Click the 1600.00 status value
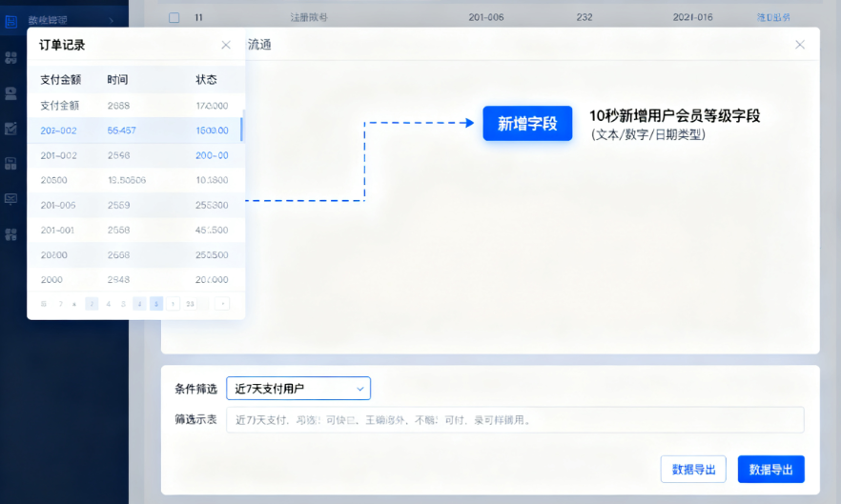The image size is (841, 504). pyautogui.click(x=212, y=131)
